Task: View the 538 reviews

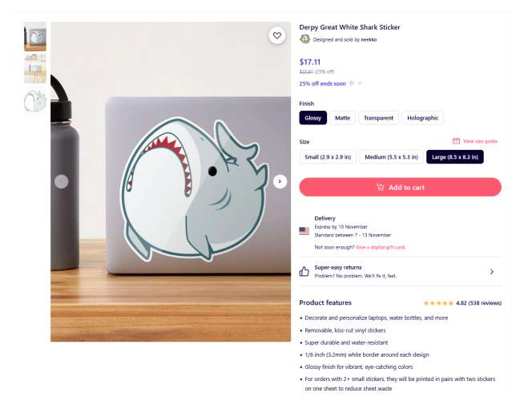Action: tap(485, 303)
